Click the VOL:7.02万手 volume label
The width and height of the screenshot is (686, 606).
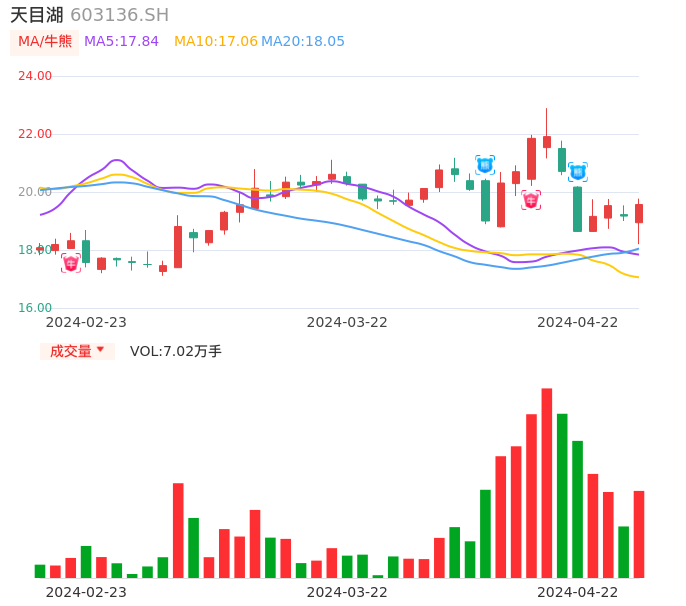pyautogui.click(x=176, y=351)
